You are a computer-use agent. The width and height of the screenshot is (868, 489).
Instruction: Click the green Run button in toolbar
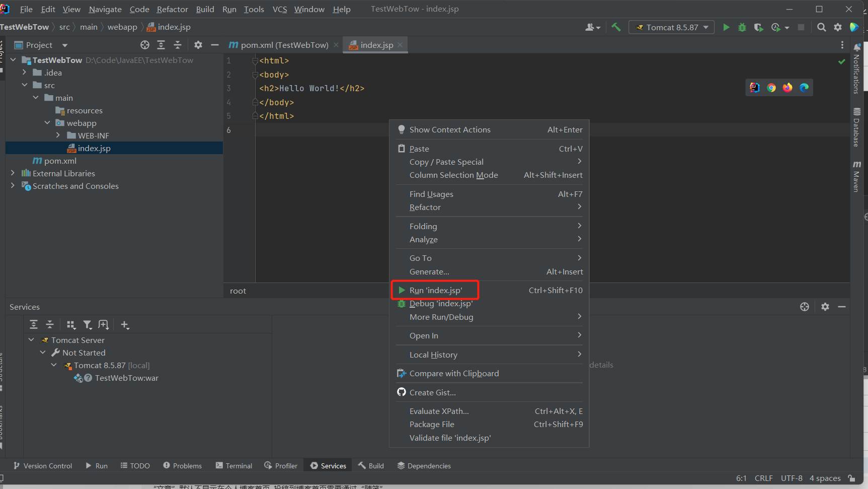pos(726,27)
